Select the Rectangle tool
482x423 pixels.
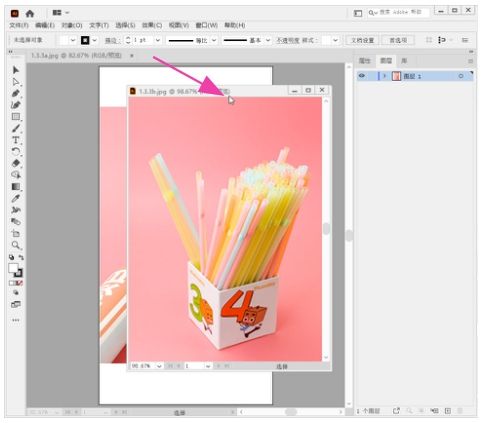tap(16, 117)
